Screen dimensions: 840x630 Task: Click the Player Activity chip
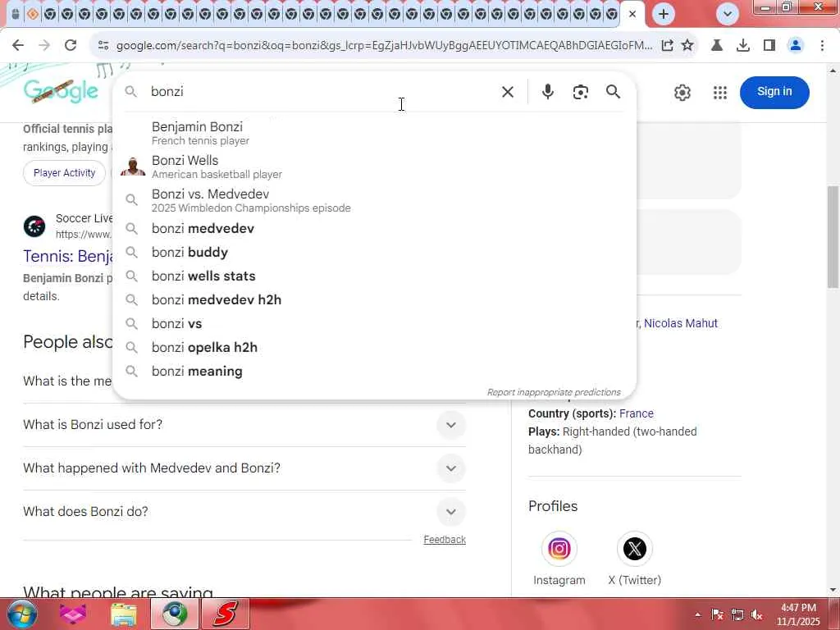(64, 173)
